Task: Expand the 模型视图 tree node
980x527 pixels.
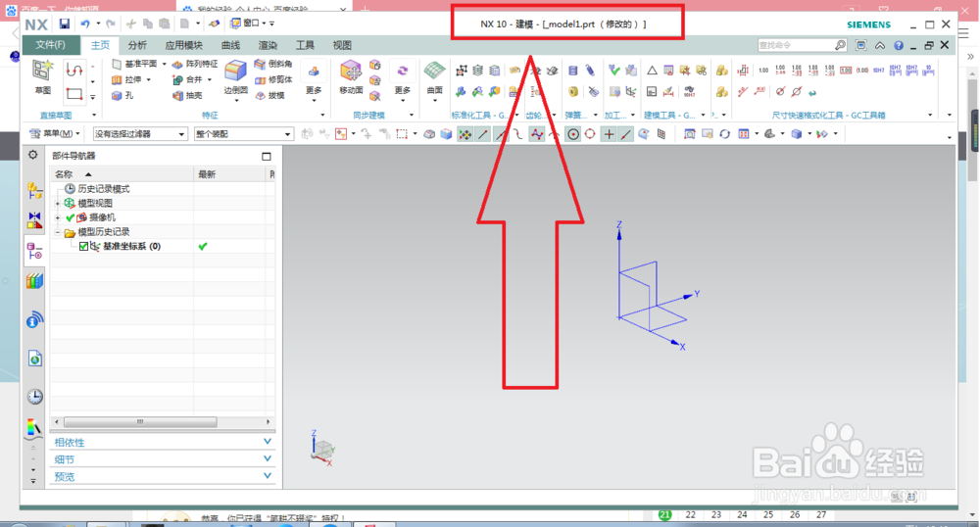Action: pos(58,203)
